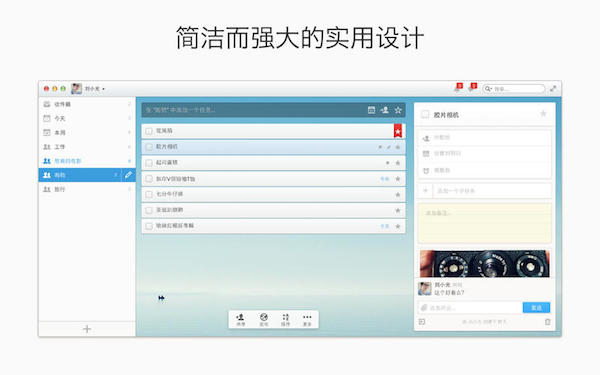This screenshot has width=600, height=375.
Task: Click the sort icon in bottom toolbar
Action: coord(285,319)
